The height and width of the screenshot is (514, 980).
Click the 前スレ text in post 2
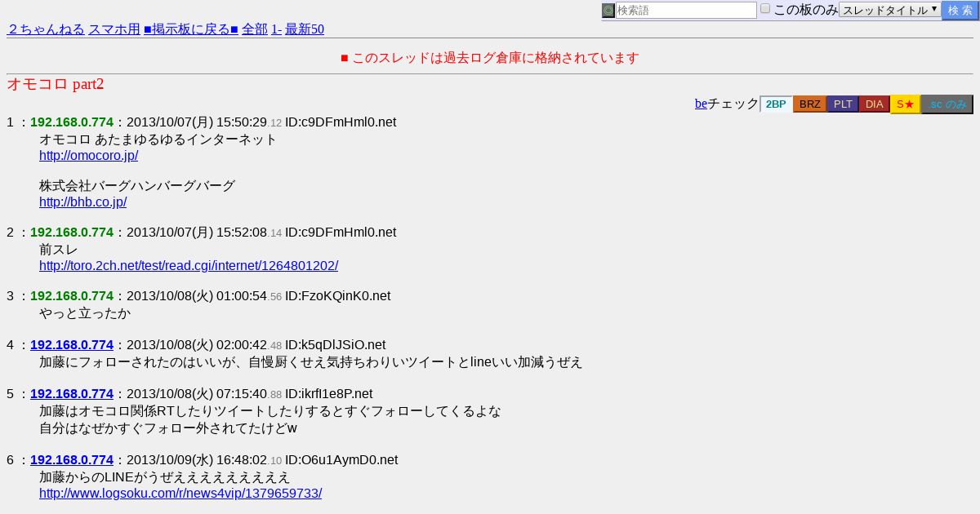[x=59, y=249]
